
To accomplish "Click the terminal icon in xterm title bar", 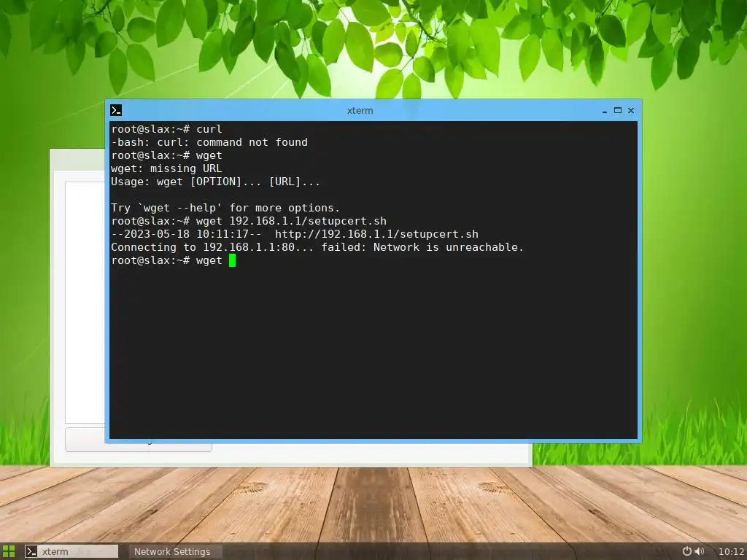I will point(116,110).
